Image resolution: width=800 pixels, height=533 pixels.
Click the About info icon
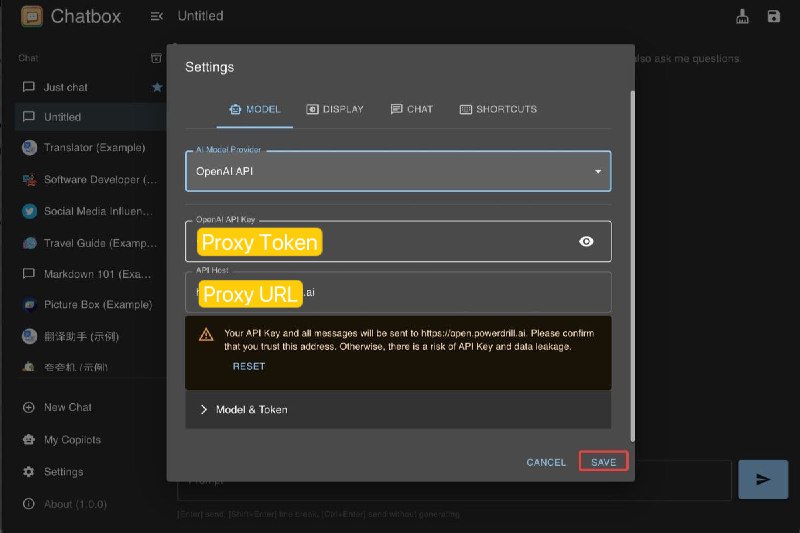pos(29,504)
